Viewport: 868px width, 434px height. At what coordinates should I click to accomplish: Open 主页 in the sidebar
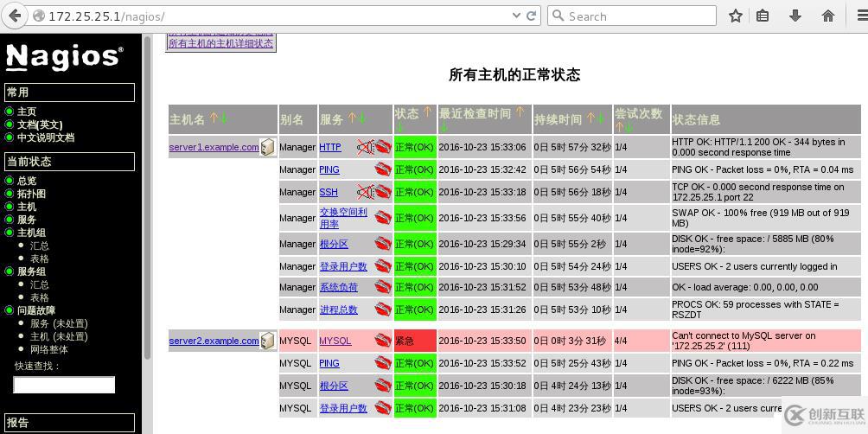click(x=27, y=112)
